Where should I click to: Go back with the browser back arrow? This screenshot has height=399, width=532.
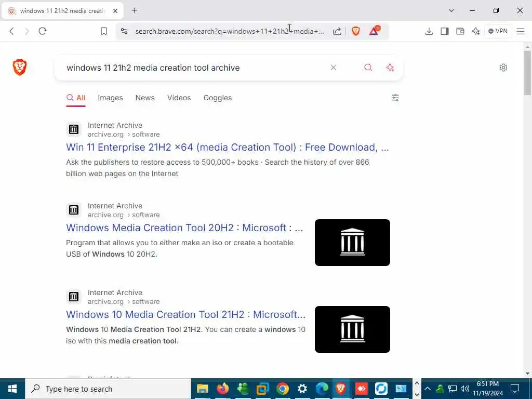[11, 31]
